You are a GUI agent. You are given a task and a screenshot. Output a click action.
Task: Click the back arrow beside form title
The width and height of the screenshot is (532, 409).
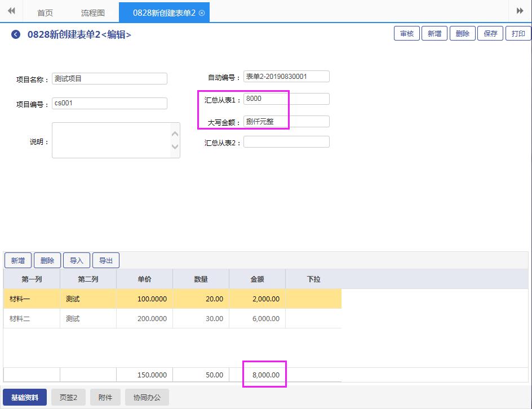16,35
